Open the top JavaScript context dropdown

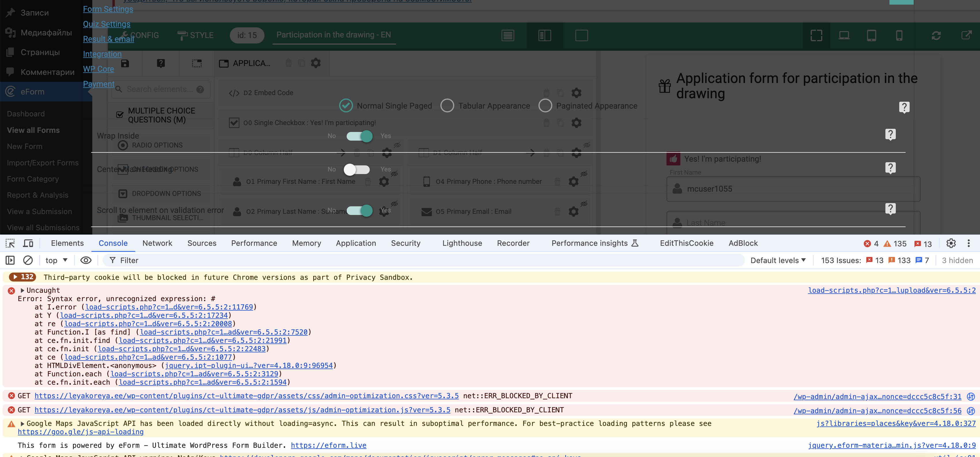tap(56, 260)
